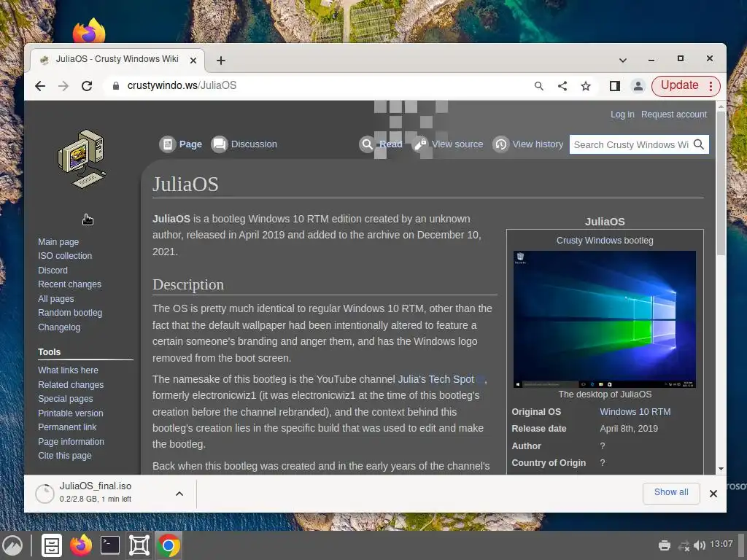Click the 13:07 clock
747x560 pixels.
click(721, 544)
